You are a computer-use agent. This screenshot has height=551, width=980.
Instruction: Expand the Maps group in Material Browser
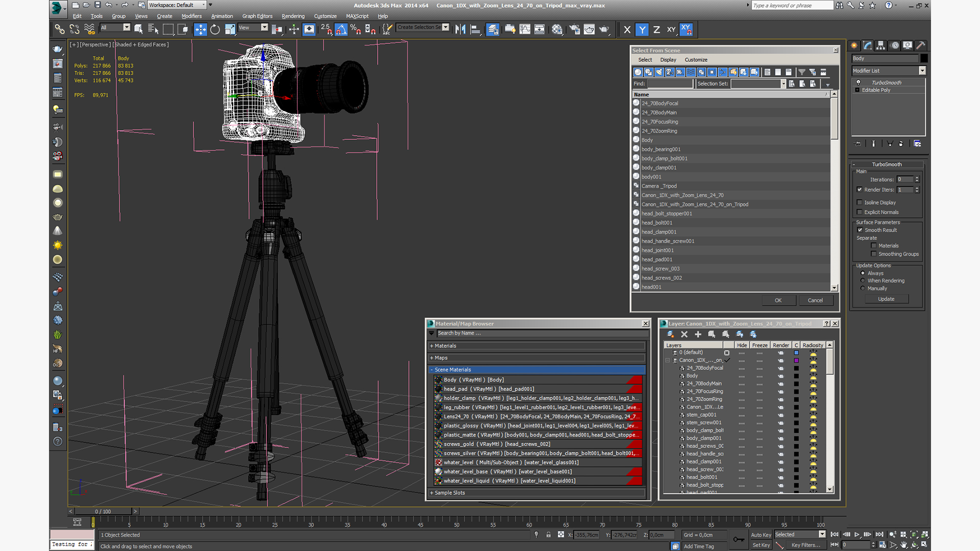pyautogui.click(x=537, y=358)
